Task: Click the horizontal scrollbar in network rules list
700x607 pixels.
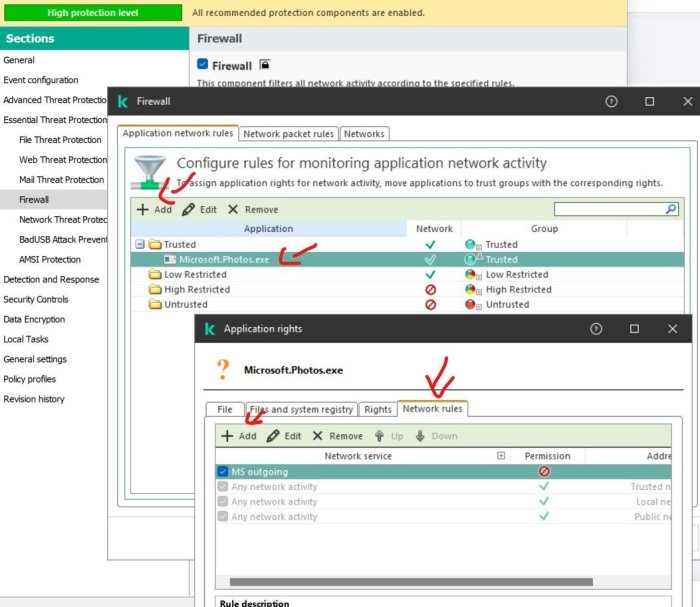Action: coord(411,582)
